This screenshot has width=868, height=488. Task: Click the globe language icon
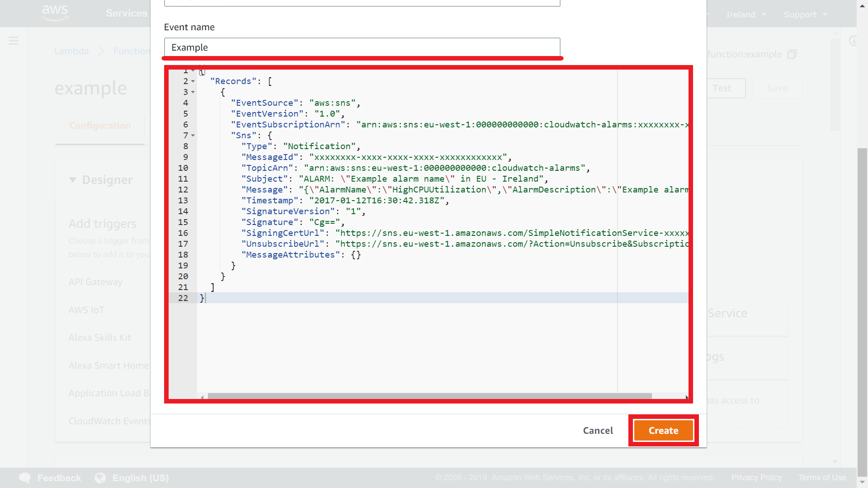pyautogui.click(x=100, y=478)
